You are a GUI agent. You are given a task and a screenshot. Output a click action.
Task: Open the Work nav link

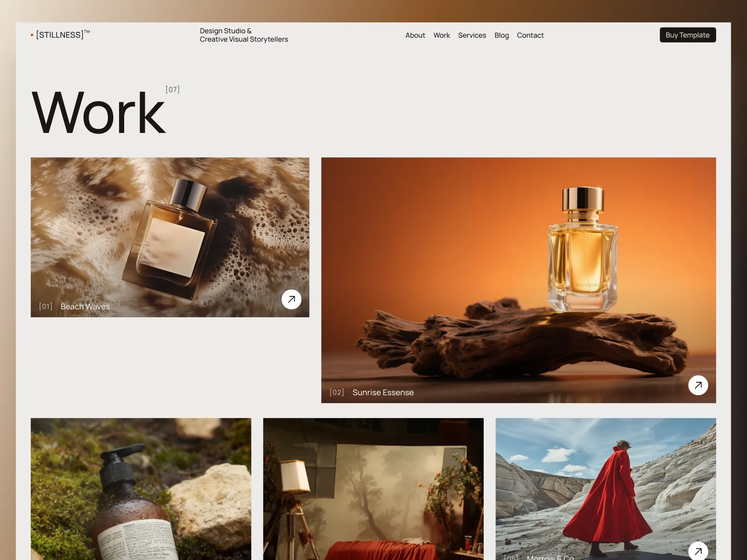442,35
